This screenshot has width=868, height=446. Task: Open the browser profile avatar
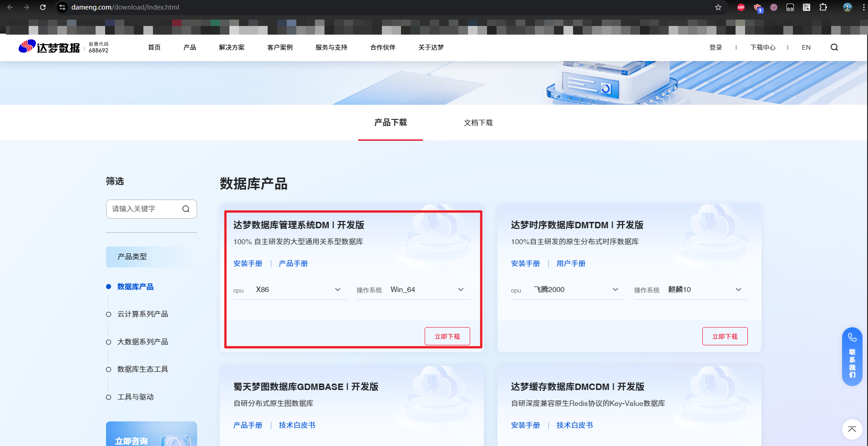[848, 7]
